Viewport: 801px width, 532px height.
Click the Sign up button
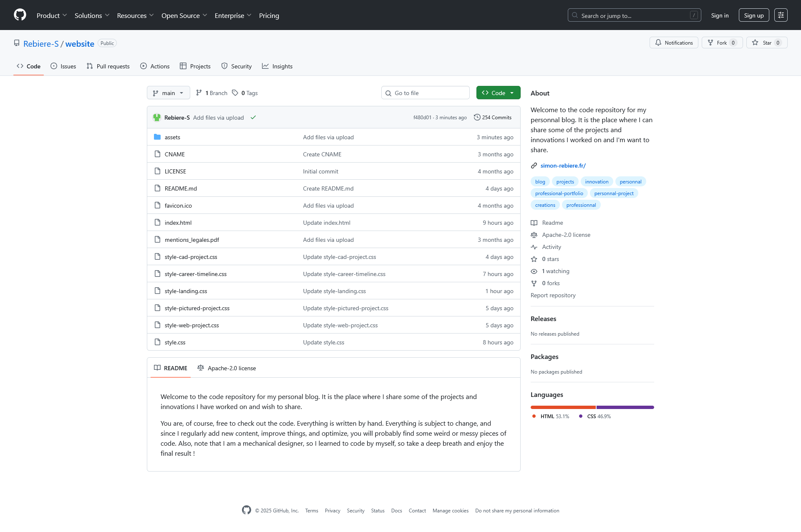click(753, 15)
